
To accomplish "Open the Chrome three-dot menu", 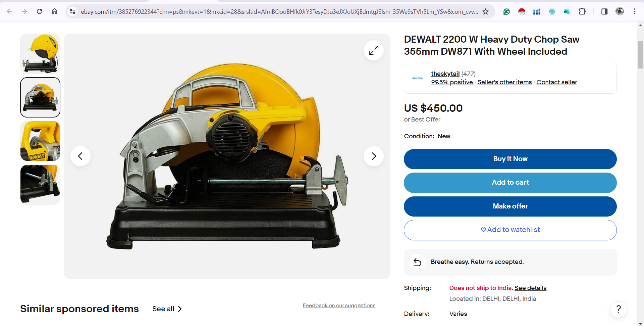I will tap(635, 11).
